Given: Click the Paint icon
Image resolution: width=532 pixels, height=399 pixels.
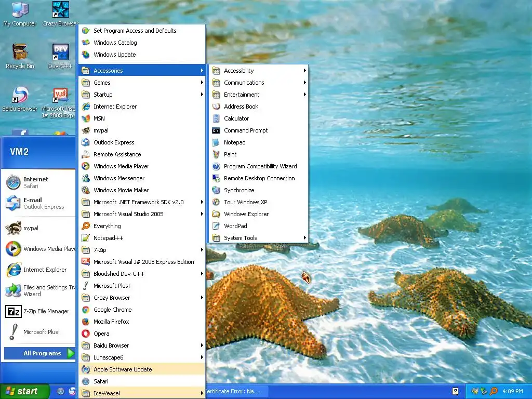Looking at the screenshot, I should (x=216, y=154).
